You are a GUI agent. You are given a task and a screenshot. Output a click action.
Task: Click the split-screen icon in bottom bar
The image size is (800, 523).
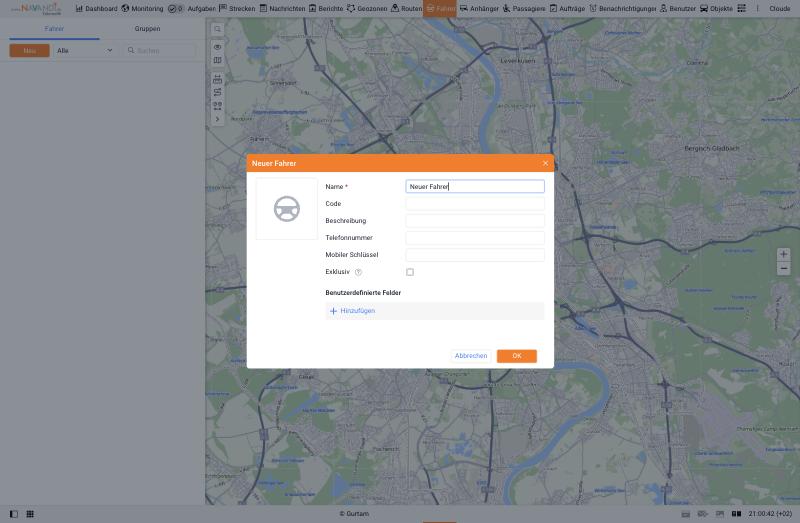pos(736,514)
